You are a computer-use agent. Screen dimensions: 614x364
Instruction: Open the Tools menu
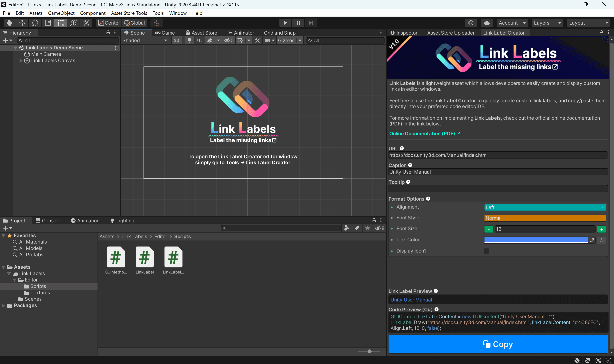[158, 13]
